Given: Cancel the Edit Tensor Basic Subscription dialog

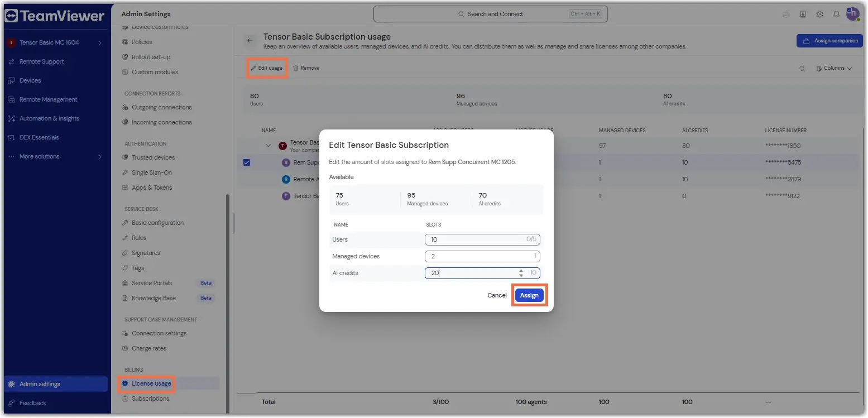Looking at the screenshot, I should (497, 295).
